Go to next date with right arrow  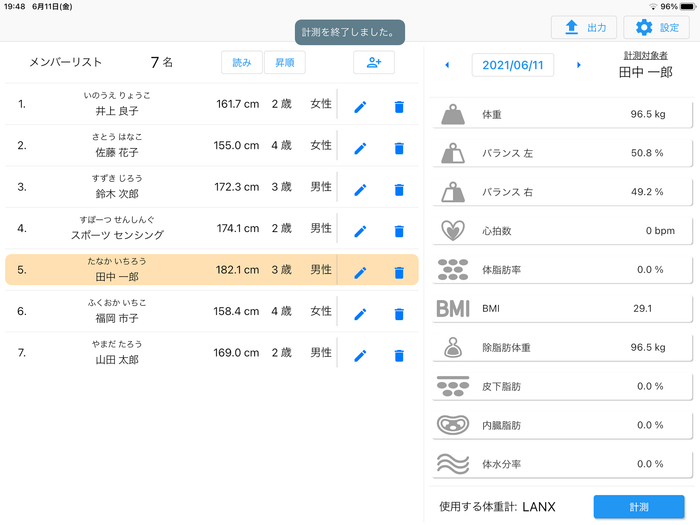(x=578, y=65)
